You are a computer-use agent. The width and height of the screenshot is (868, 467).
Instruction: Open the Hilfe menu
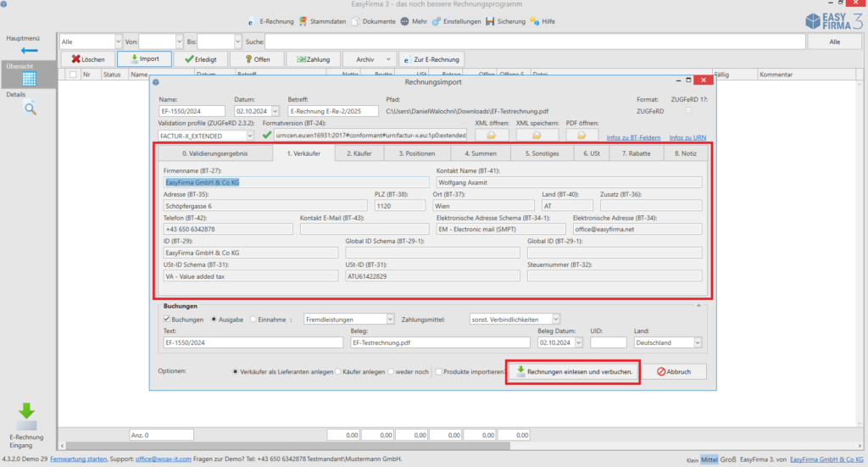click(542, 21)
